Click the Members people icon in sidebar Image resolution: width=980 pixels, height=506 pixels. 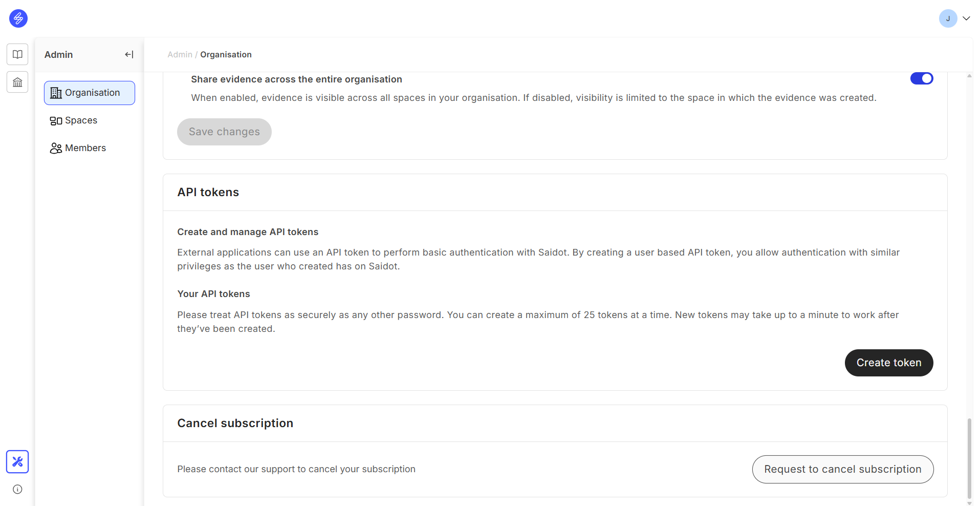pyautogui.click(x=56, y=148)
